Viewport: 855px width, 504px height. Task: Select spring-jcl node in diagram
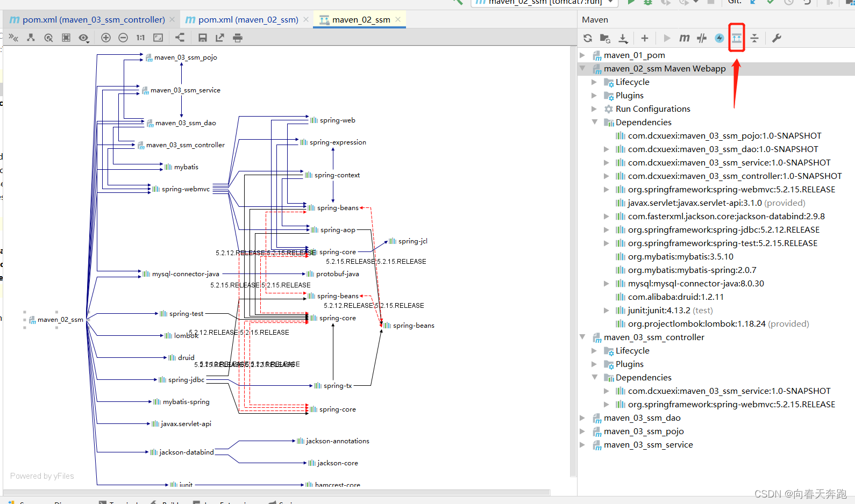click(408, 241)
